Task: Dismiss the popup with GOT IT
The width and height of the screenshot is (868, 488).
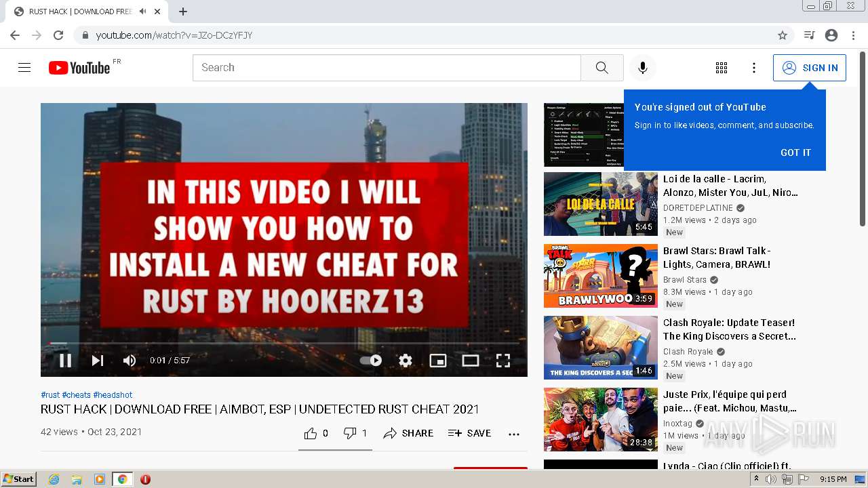Action: 795,152
